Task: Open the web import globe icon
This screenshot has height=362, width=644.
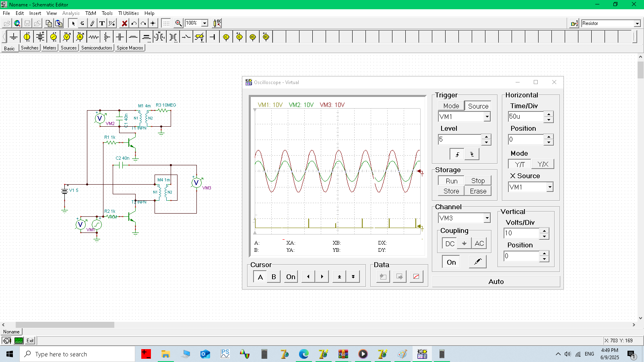Action: 17,23
